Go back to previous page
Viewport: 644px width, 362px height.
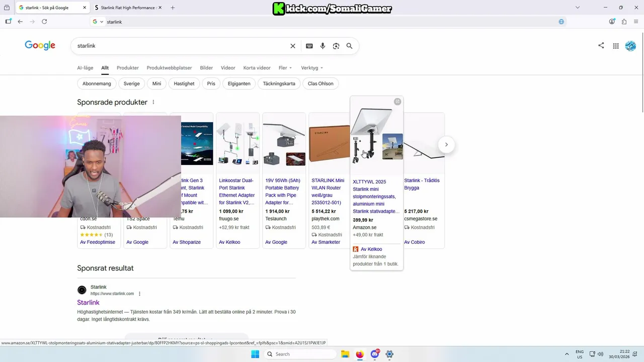[x=20, y=22]
